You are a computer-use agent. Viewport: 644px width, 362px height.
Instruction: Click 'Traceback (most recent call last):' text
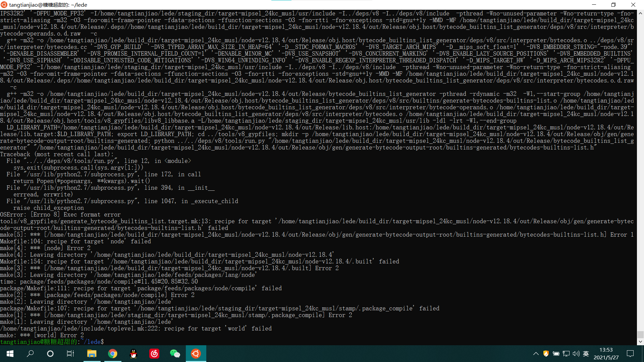pos(57,154)
